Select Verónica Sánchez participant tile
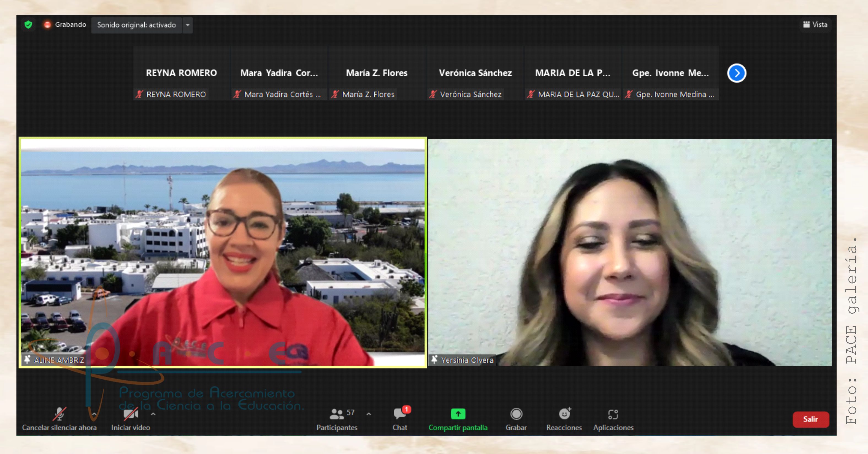This screenshot has width=868, height=454. pos(475,73)
